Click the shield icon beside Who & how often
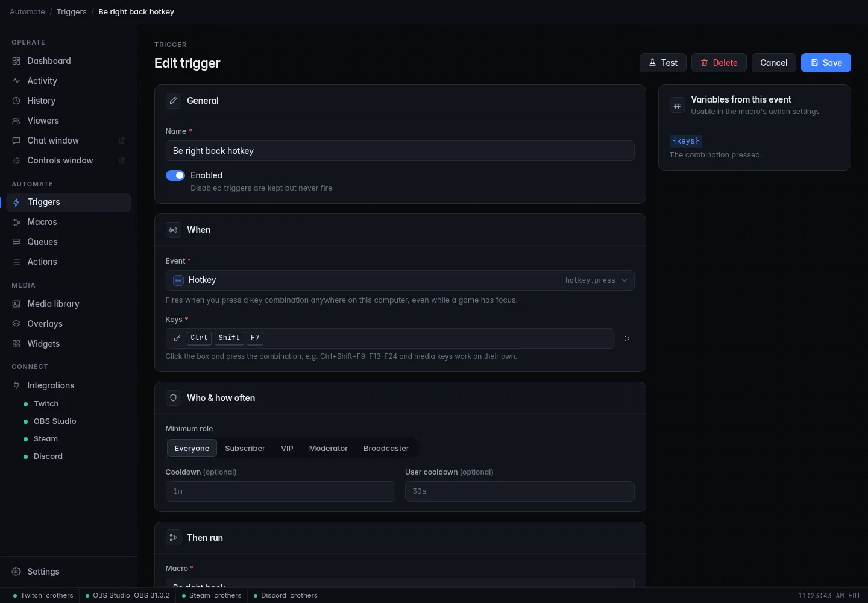Image resolution: width=868 pixels, height=603 pixels. pyautogui.click(x=174, y=398)
